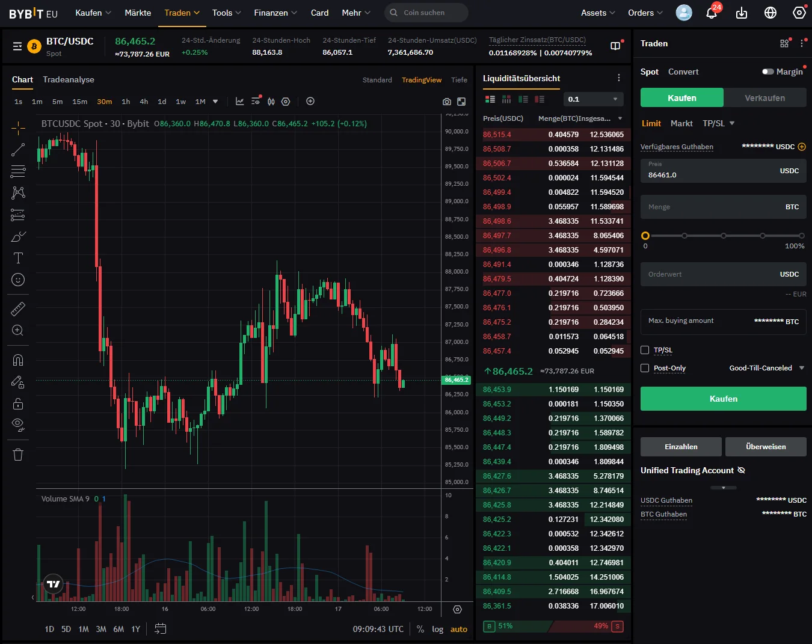812x644 pixels.
Task: Take a chart snapshot with camera
Action: click(x=447, y=102)
